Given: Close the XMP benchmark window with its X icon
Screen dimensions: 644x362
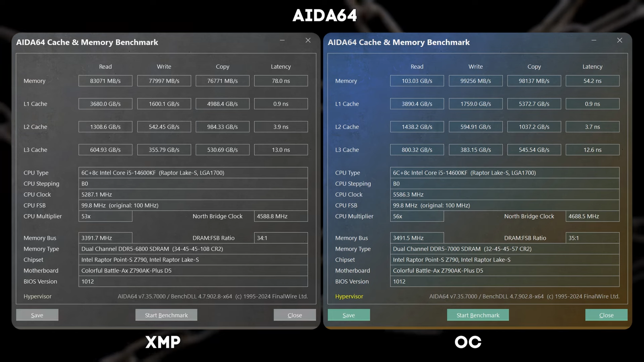Looking at the screenshot, I should [x=308, y=40].
